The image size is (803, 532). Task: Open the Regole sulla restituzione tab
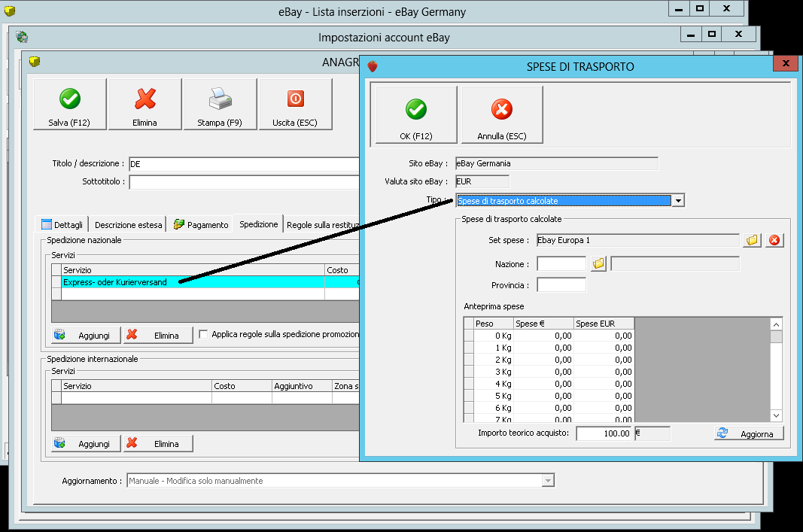(x=323, y=225)
